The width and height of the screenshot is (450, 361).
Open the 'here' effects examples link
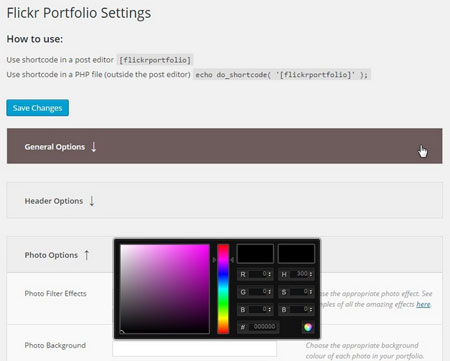click(x=423, y=304)
